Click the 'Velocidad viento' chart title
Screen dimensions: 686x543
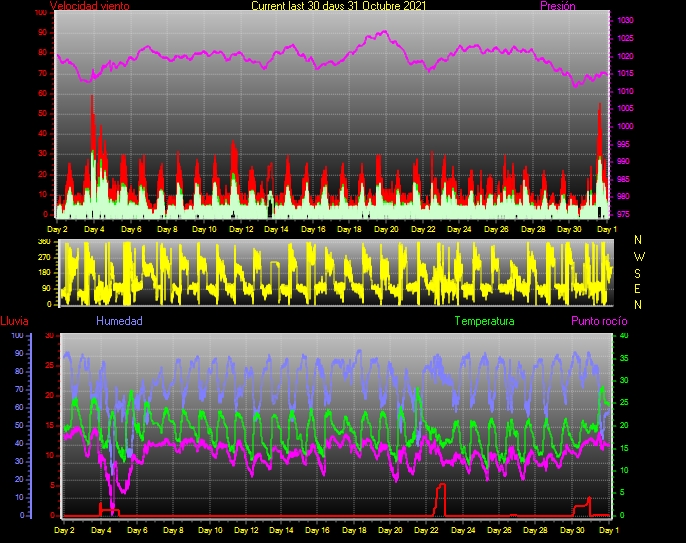(90, 6)
